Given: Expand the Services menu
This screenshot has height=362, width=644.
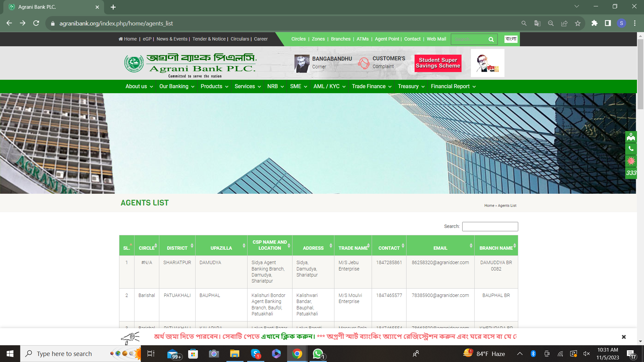Looking at the screenshot, I should tap(248, 86).
